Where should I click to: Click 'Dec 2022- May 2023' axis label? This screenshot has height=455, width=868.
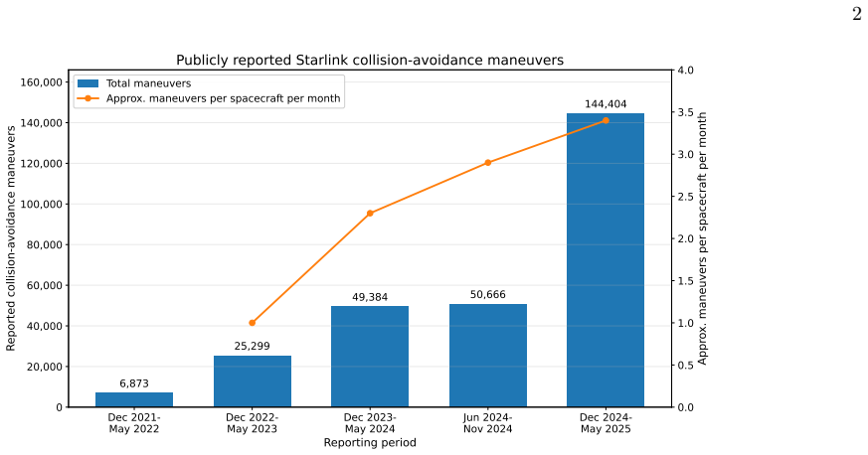(252, 423)
